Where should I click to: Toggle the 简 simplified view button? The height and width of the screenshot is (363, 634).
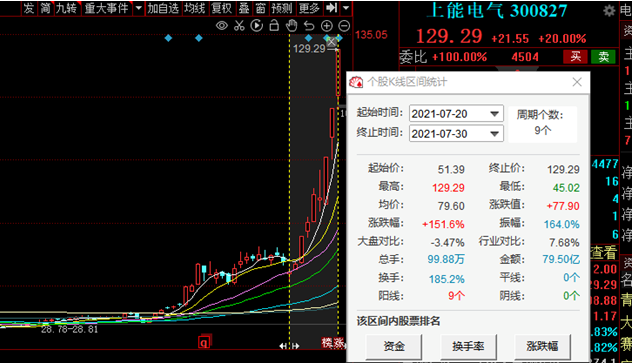[45, 8]
